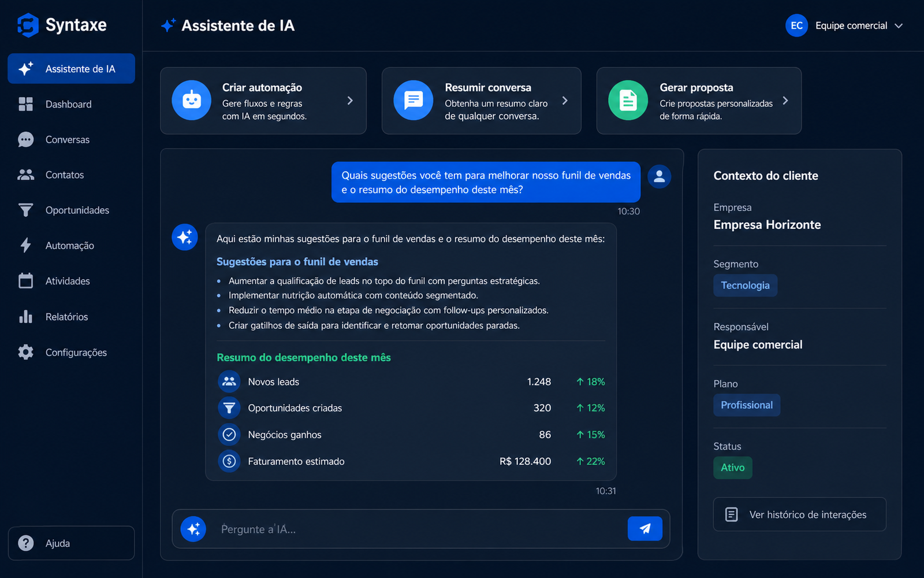Click the Novos leads people icon
This screenshot has width=924, height=578.
click(229, 381)
